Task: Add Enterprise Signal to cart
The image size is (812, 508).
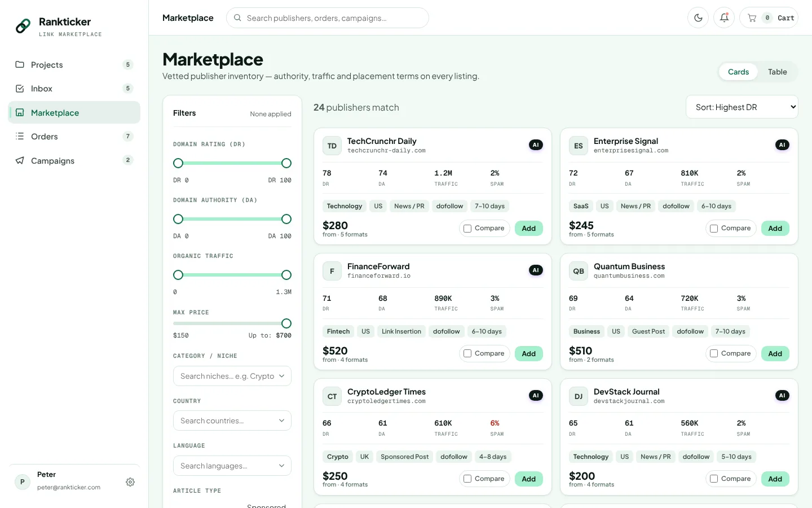Action: click(x=775, y=229)
